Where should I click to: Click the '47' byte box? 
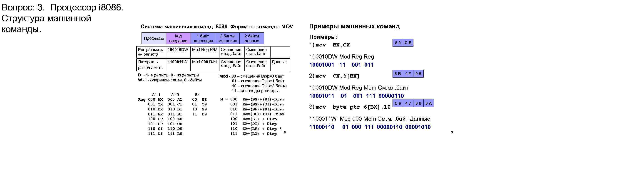(408, 103)
